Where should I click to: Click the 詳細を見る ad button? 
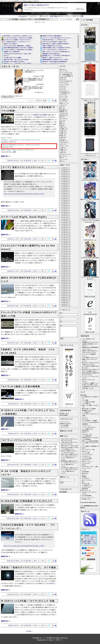click(80, 9)
